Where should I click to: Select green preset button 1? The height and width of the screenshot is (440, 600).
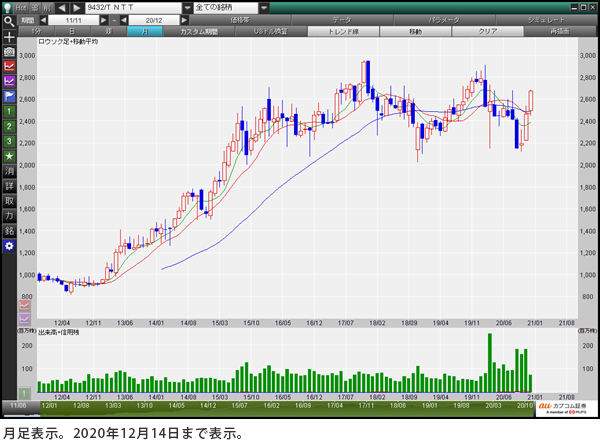tap(9, 111)
